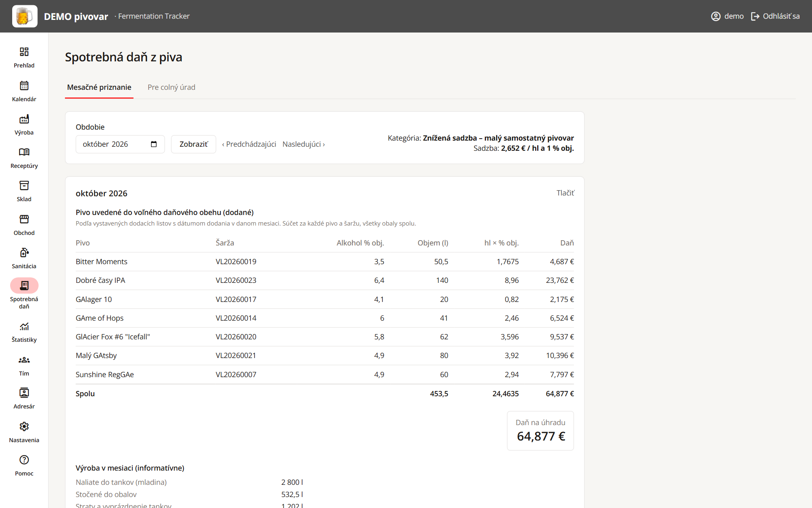
Task: Open the Kalendár sidebar icon
Action: (24, 85)
